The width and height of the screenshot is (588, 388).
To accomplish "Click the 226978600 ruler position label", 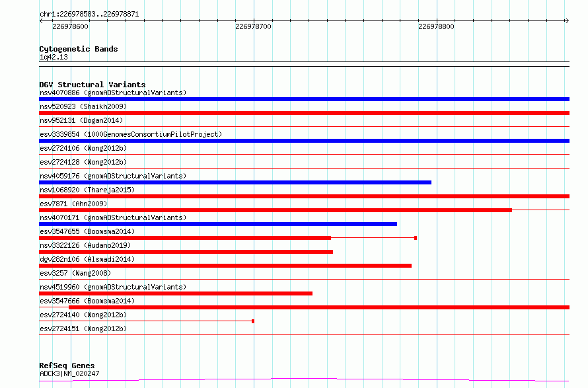I will [70, 26].
